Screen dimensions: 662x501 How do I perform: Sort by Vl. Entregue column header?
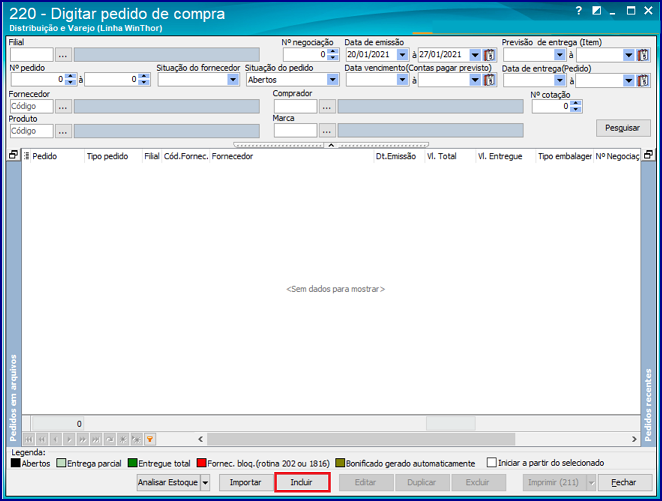[x=505, y=156]
